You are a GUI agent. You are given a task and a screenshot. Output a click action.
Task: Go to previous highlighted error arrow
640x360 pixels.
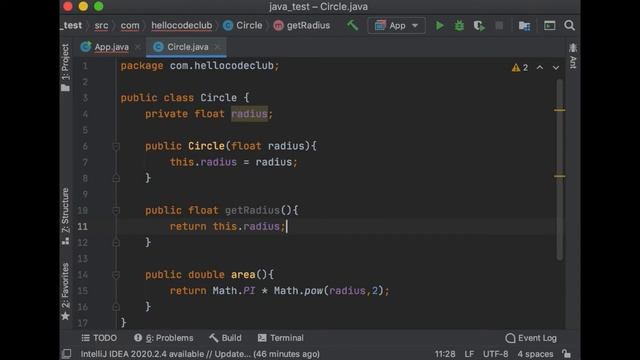click(540, 68)
